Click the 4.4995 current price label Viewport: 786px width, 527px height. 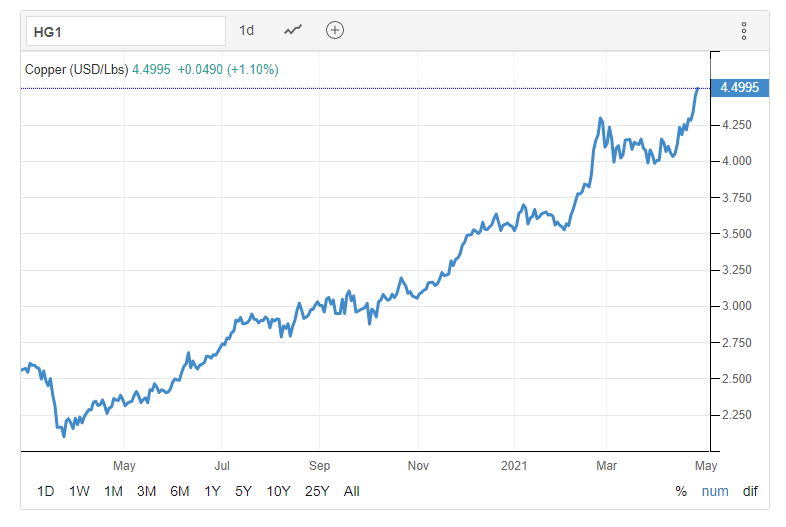tap(739, 88)
